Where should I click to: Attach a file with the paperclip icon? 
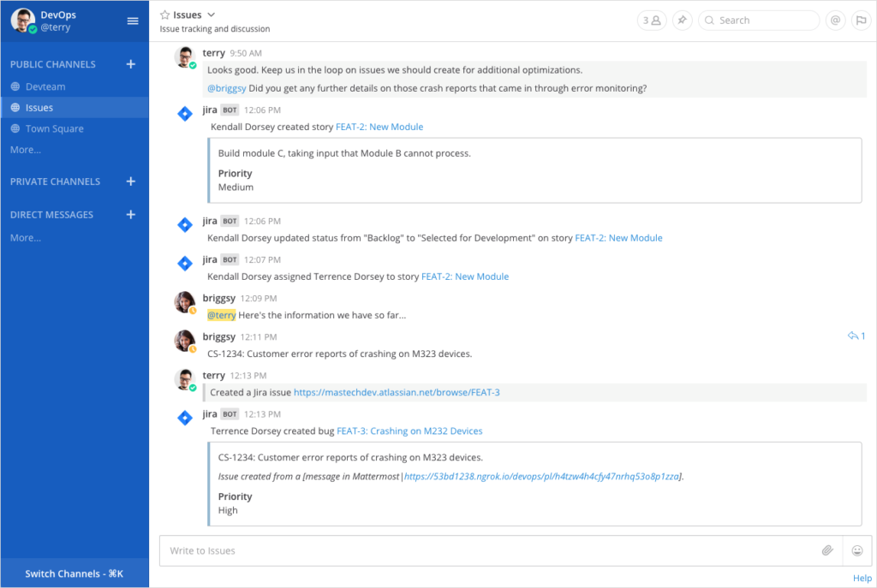(828, 551)
